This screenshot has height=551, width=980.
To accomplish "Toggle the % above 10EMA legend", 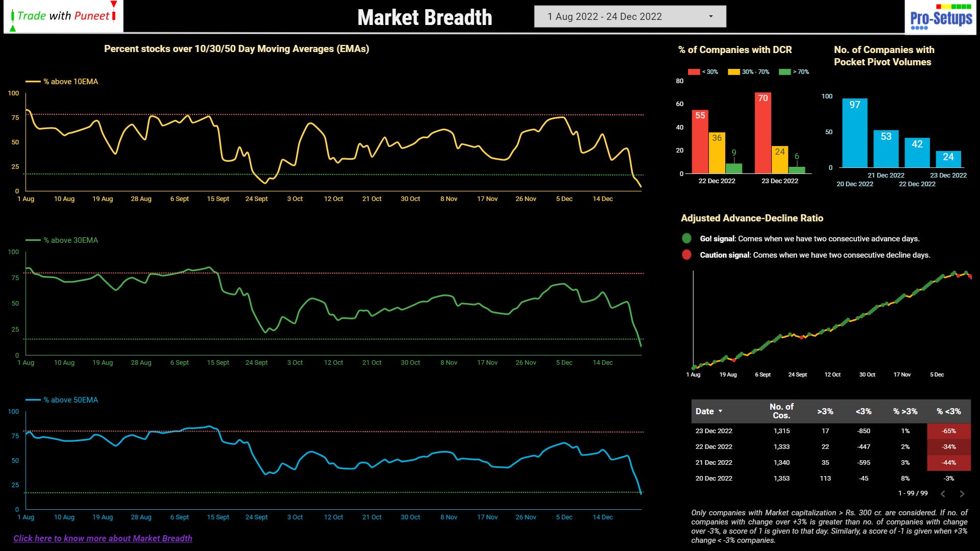I will [x=62, y=82].
